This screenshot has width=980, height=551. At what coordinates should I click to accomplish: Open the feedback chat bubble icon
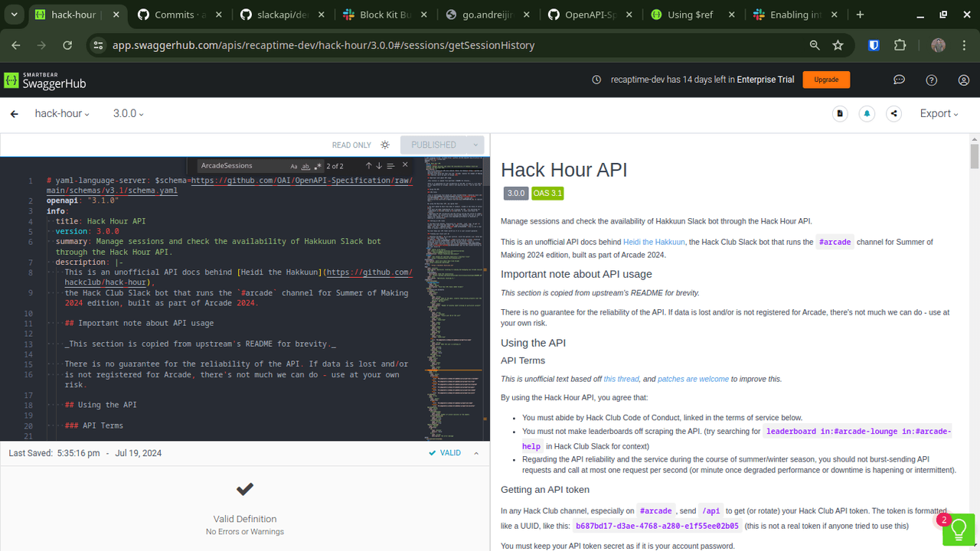900,80
